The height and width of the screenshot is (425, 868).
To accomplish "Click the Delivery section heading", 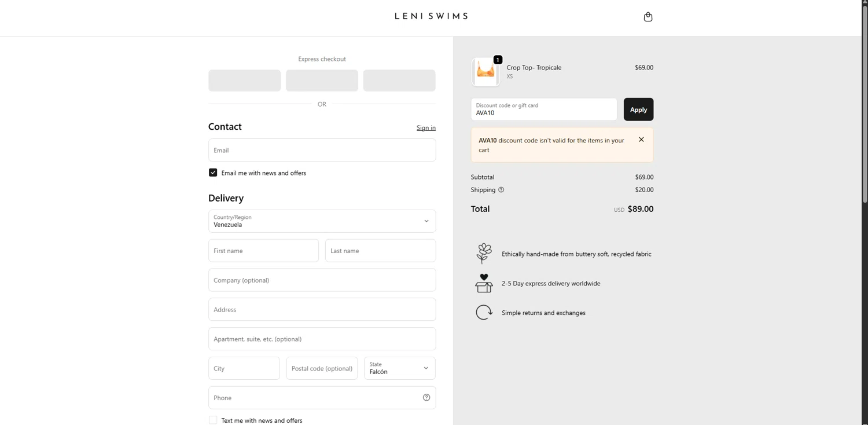I will 226,198.
